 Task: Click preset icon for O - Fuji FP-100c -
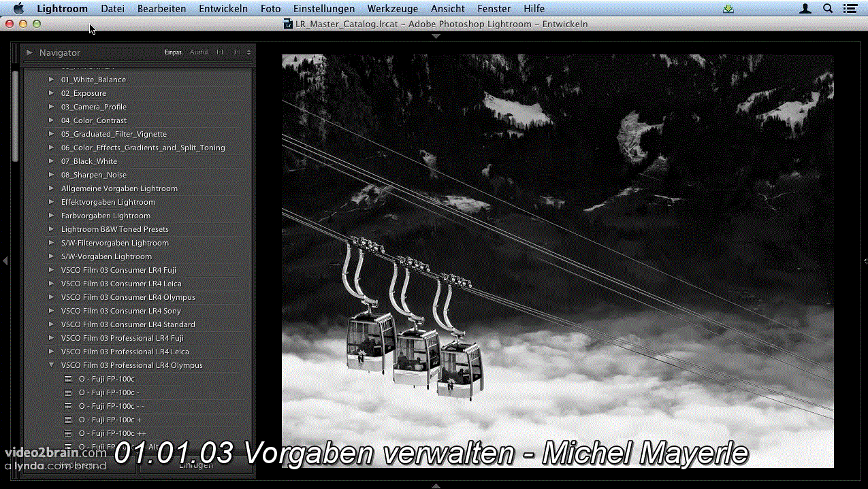point(68,392)
